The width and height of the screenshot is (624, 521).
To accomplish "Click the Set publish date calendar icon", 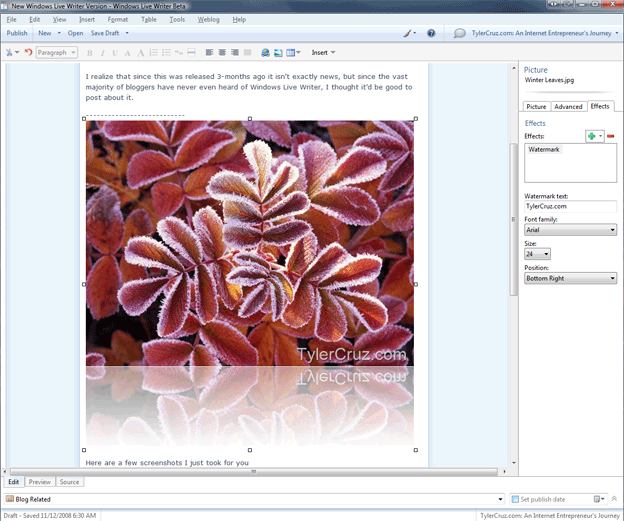I will [x=597, y=499].
